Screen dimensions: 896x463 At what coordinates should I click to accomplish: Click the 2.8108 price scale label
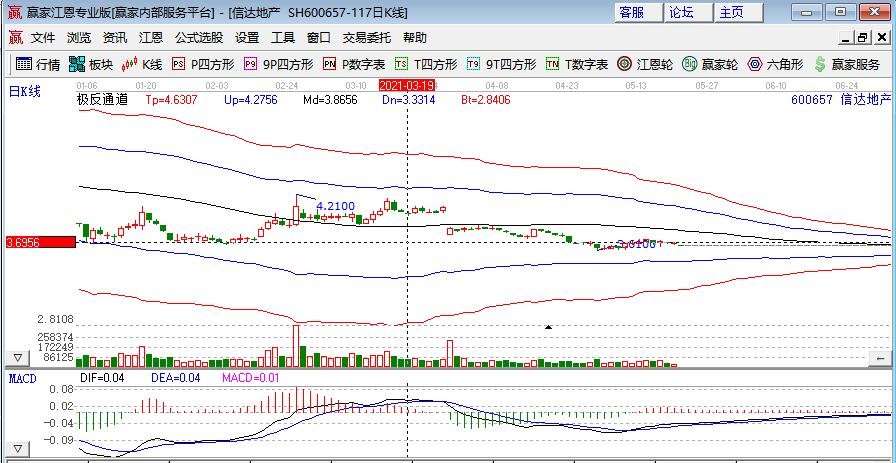coord(56,319)
